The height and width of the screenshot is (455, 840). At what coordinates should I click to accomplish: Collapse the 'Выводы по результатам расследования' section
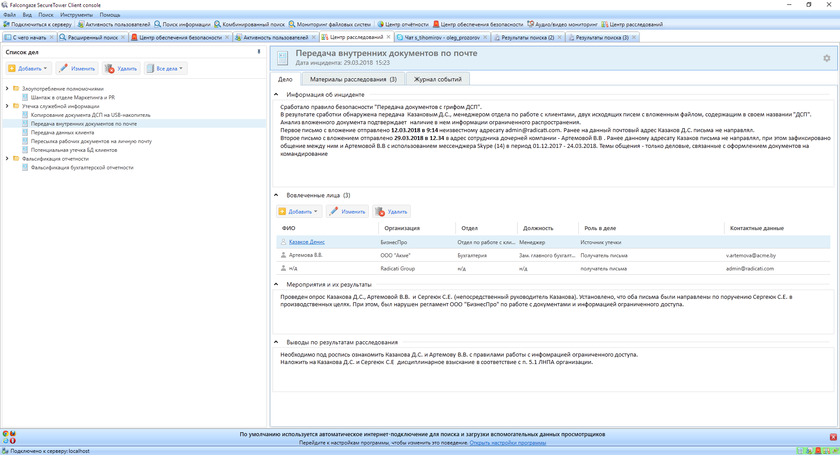click(278, 343)
